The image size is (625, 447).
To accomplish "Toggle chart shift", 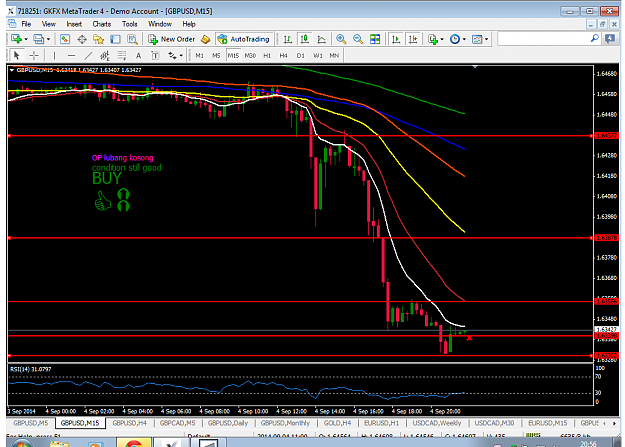I will tap(413, 39).
